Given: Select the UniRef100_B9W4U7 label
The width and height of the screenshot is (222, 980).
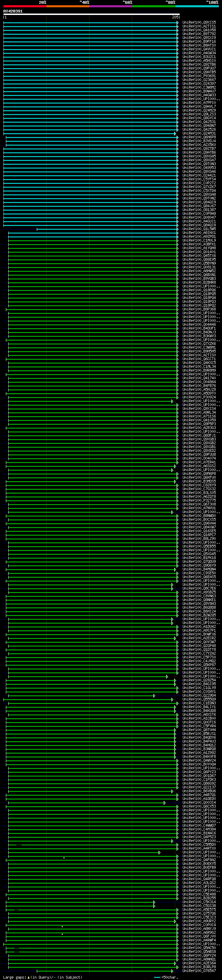Looking at the screenshot, I should [x=199, y=91].
